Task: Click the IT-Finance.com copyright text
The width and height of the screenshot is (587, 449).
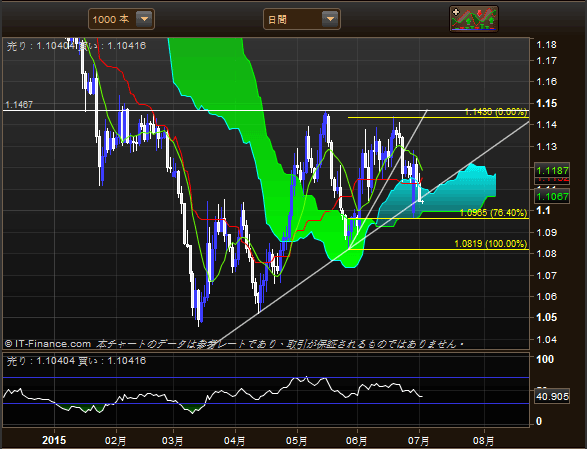Action: pos(48,344)
